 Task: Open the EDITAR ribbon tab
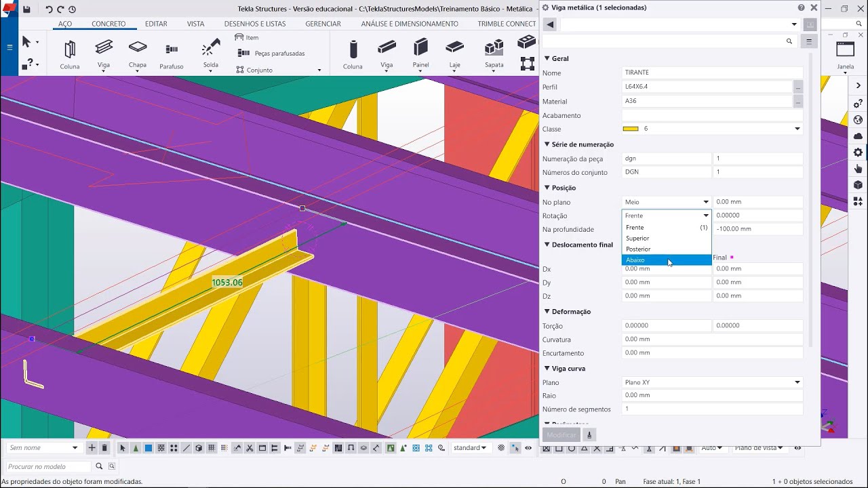coord(156,24)
